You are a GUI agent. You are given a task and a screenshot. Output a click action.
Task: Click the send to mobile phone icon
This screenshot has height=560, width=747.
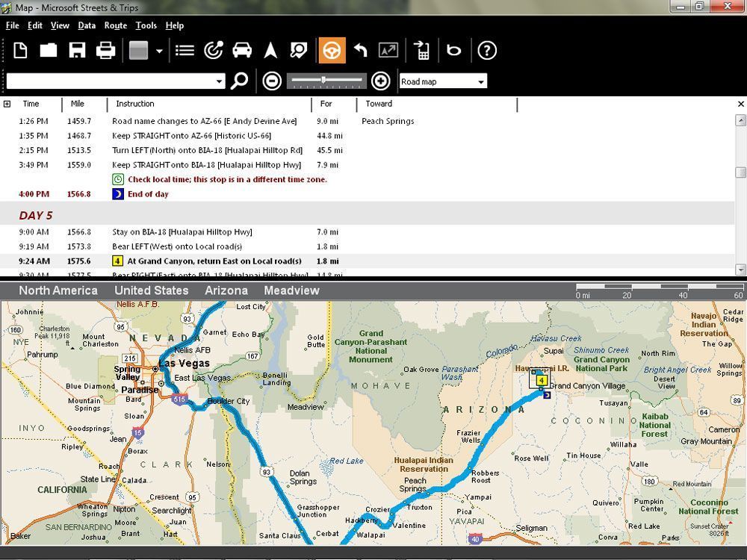[x=423, y=51]
